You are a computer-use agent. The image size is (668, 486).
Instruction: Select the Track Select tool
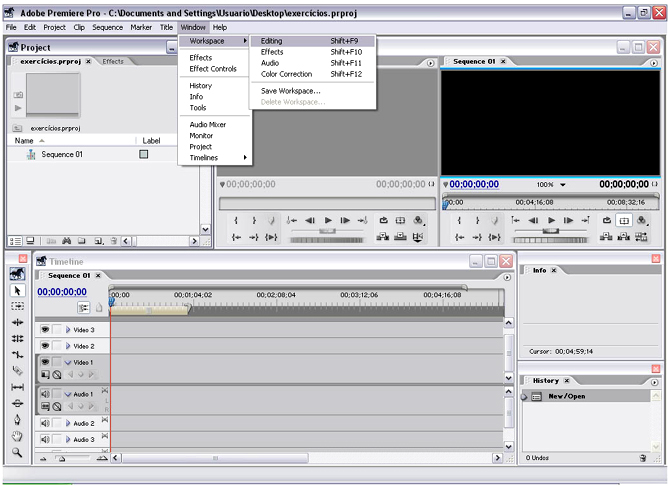point(17,306)
